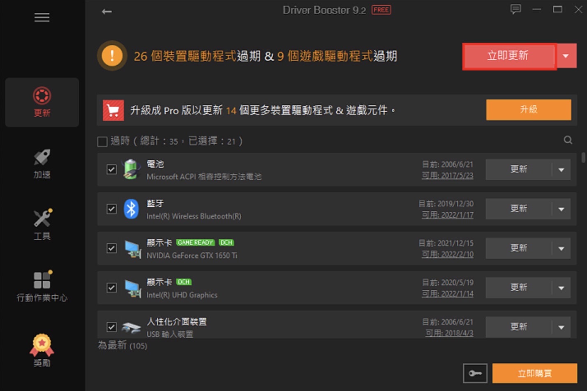This screenshot has height=392, width=587.
Task: Toggle the 過時 select-all checkbox
Action: click(x=102, y=142)
